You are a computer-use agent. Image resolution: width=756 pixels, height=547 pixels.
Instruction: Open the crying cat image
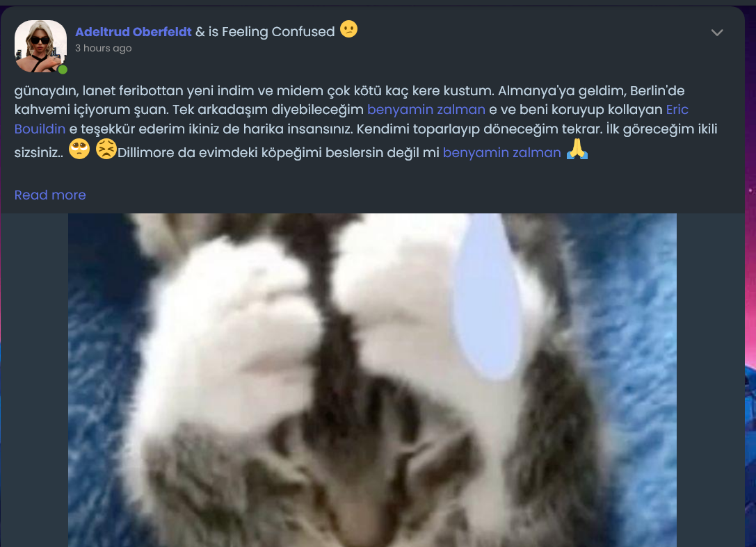372,380
